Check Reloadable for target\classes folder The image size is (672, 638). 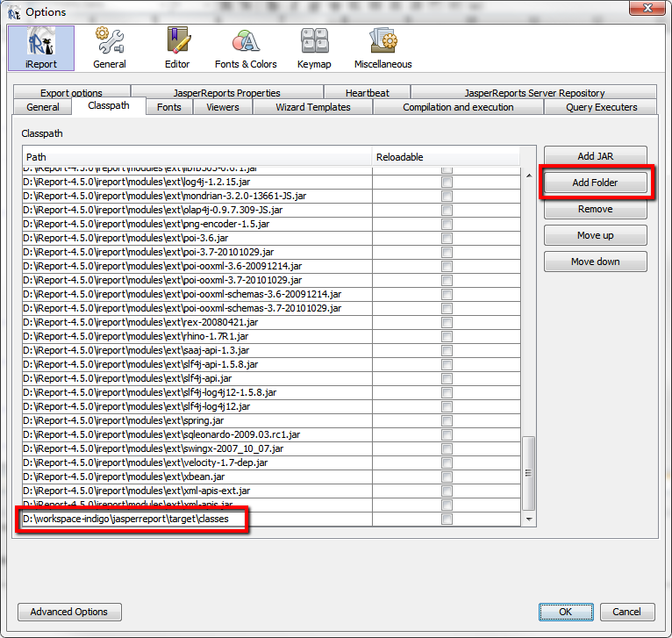[447, 520]
